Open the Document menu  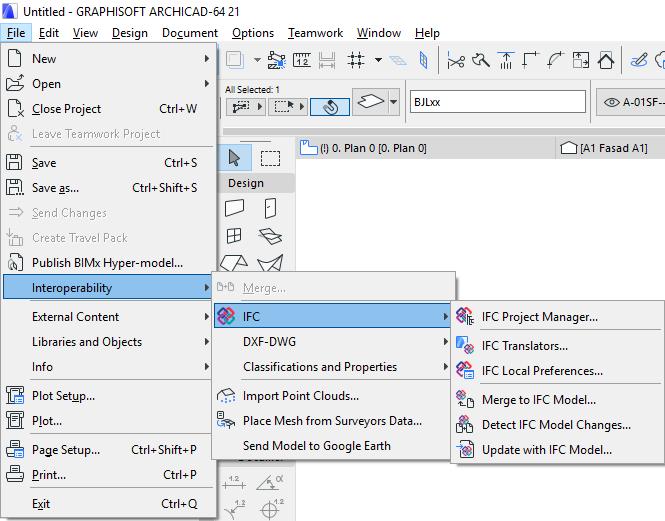(x=190, y=33)
